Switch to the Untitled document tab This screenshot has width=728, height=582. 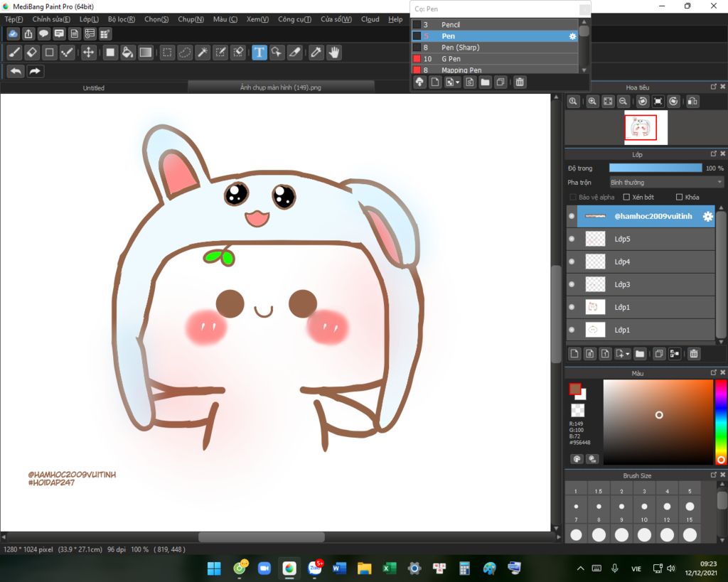(x=93, y=87)
